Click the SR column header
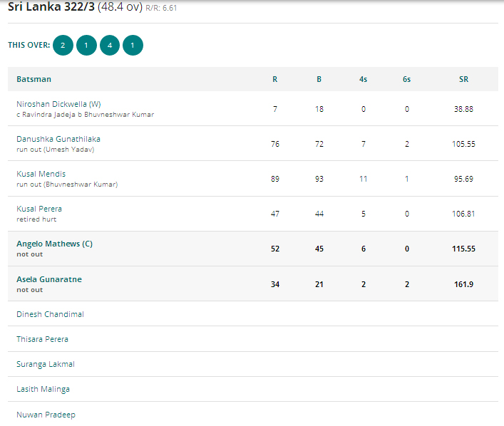 (x=463, y=79)
